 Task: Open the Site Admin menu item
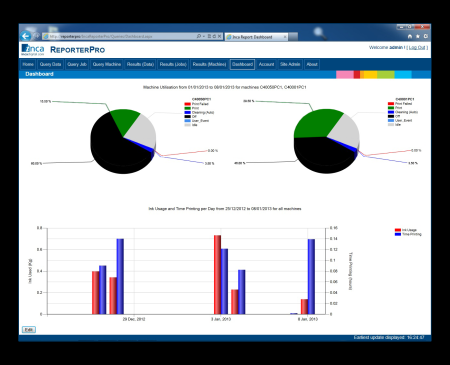coord(290,64)
